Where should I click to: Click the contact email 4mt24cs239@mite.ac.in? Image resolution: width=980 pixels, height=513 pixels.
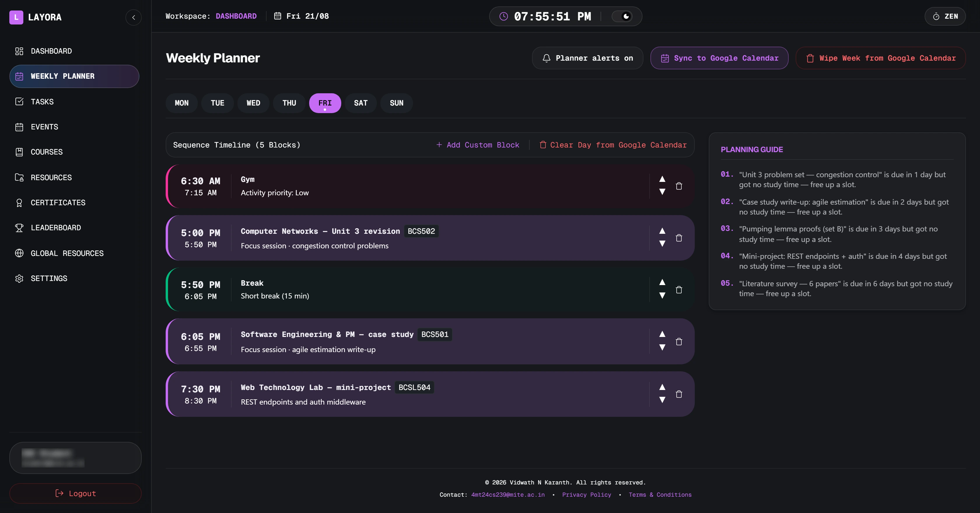tap(508, 495)
